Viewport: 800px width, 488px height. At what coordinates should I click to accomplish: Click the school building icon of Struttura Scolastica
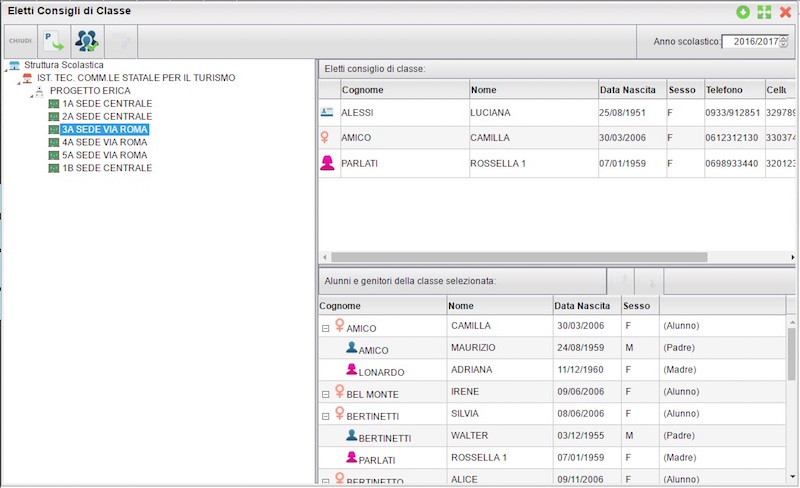[x=14, y=65]
